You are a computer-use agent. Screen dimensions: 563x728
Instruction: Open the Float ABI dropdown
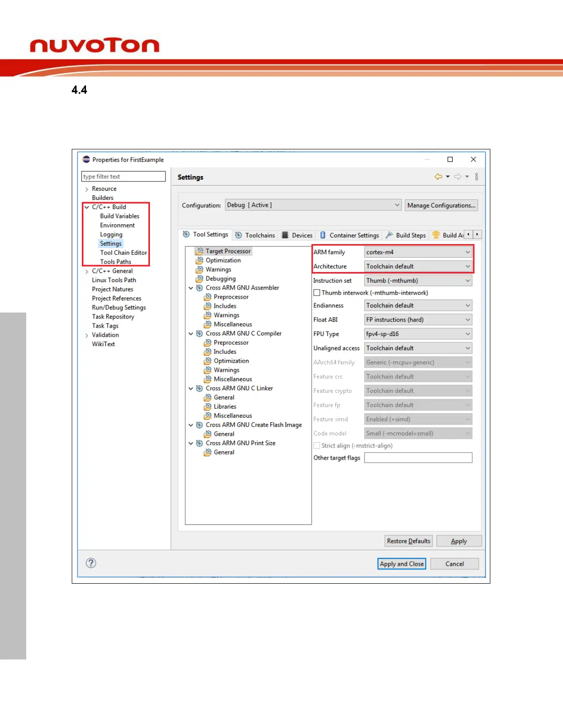418,320
